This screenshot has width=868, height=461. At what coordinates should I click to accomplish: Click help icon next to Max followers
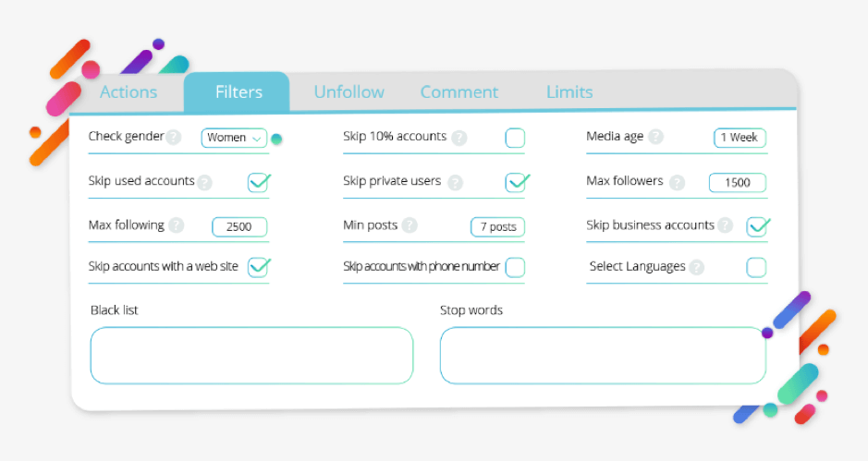pyautogui.click(x=678, y=182)
